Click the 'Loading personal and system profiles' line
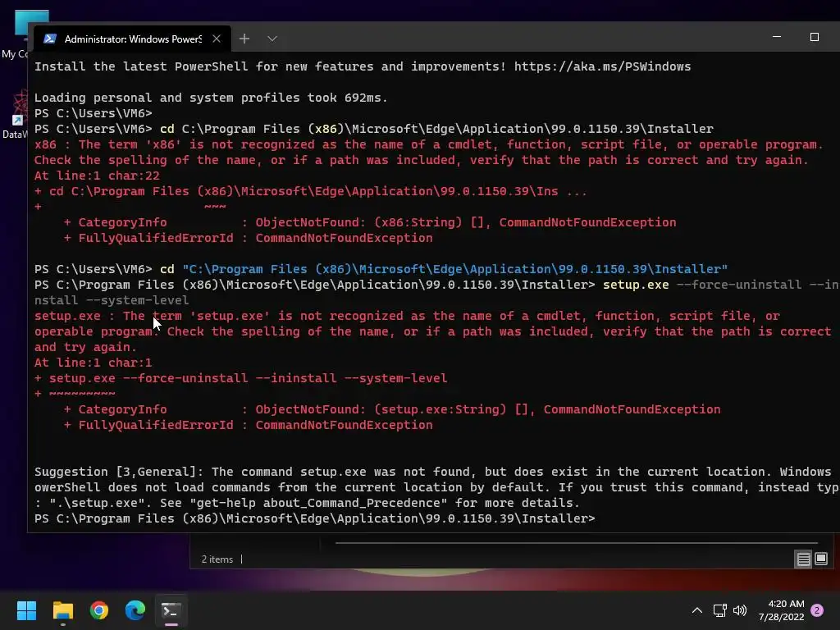Screen dimensions: 840x630 [x=211, y=98]
